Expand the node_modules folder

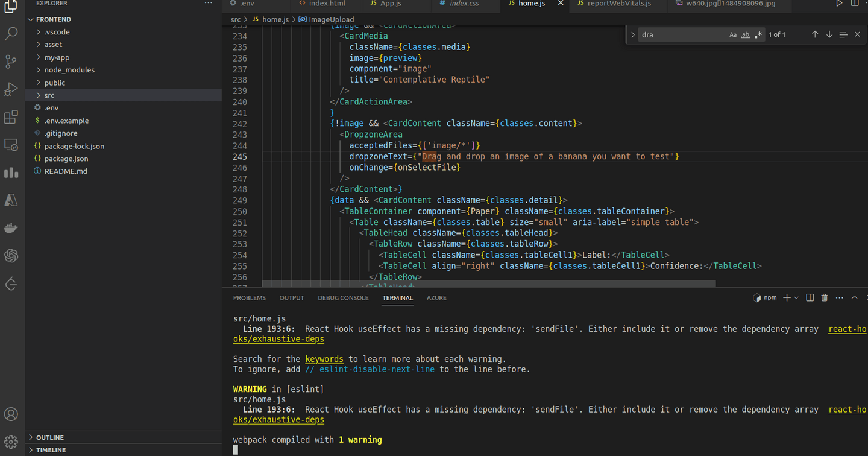pos(124,70)
